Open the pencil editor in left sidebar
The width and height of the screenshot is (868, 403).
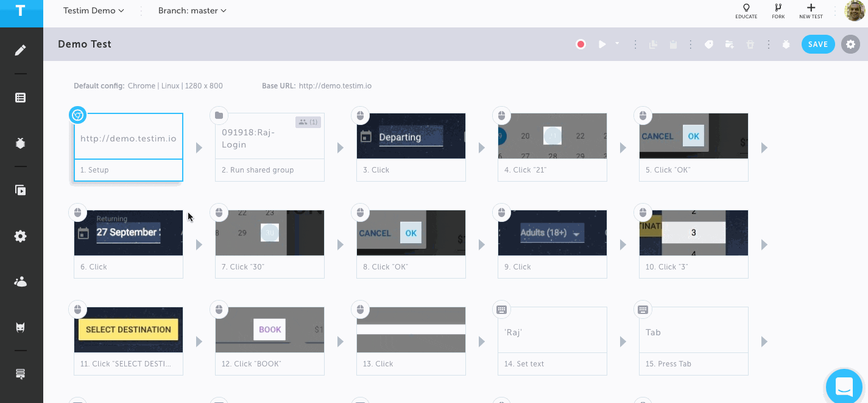click(x=21, y=51)
